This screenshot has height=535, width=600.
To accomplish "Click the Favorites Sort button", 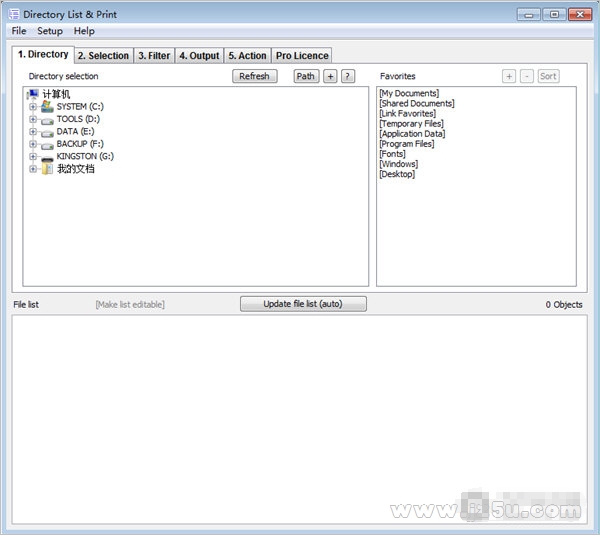I will pyautogui.click(x=548, y=76).
